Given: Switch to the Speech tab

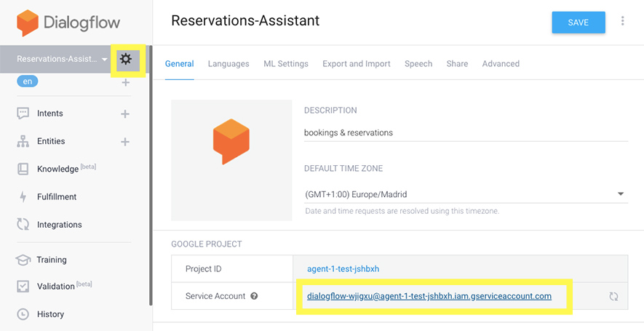Looking at the screenshot, I should tap(418, 64).
